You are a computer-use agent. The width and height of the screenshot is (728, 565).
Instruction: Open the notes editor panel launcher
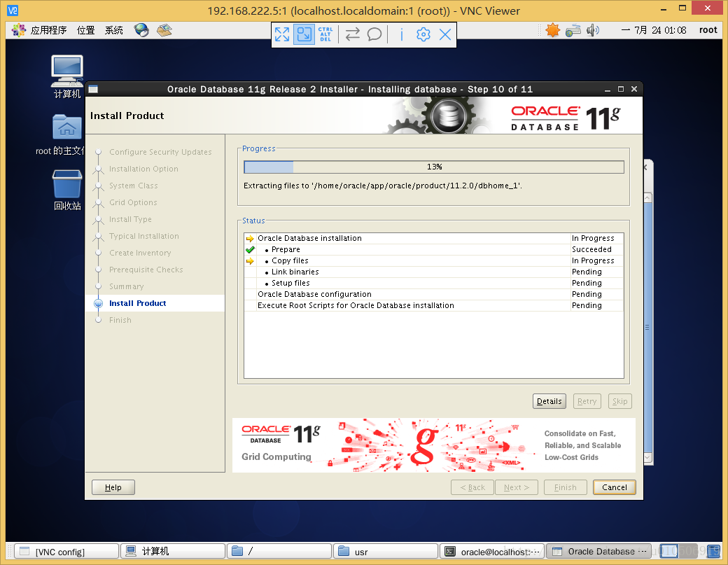[x=164, y=30]
